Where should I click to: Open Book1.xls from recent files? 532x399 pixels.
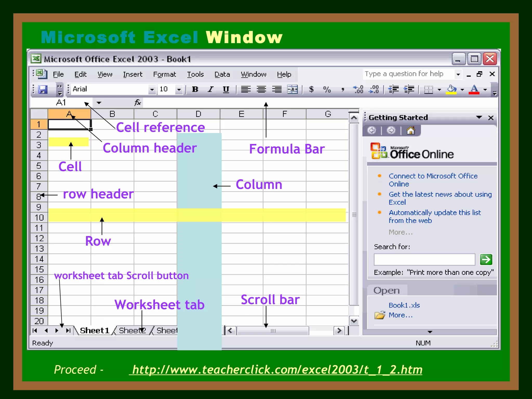404,305
